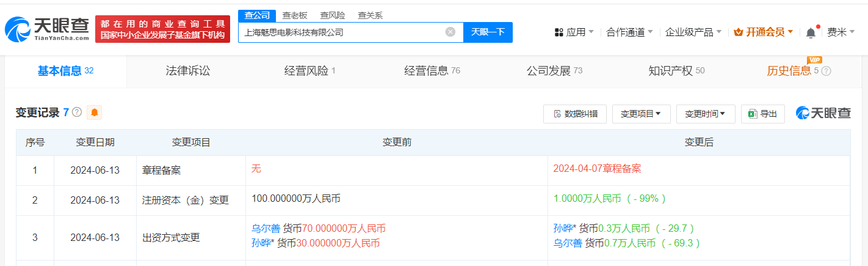Image resolution: width=868 pixels, height=266 pixels.
Task: Click the red 无 value in row 1
Action: point(256,169)
